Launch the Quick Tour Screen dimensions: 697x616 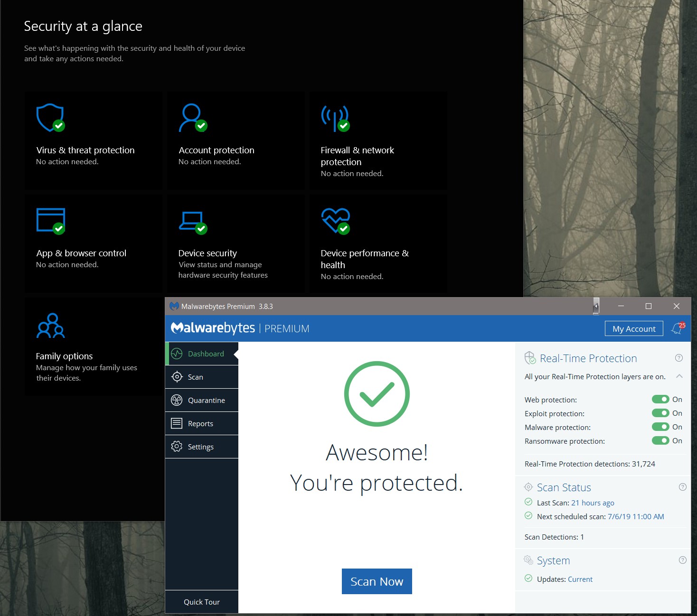click(x=202, y=602)
